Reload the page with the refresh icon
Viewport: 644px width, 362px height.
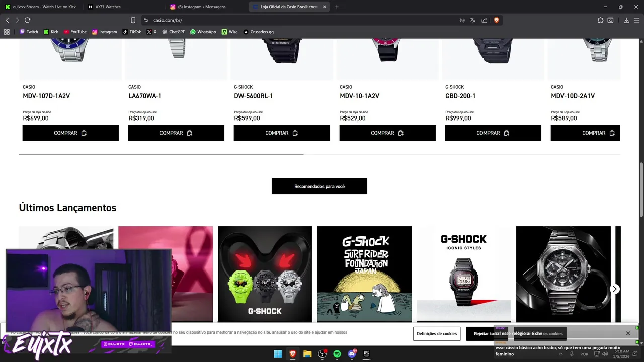coord(27,20)
